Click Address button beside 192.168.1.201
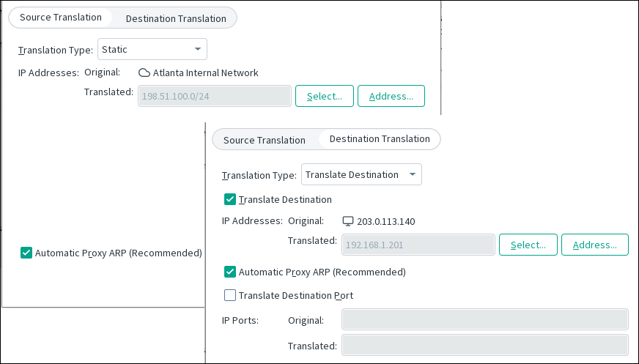 click(594, 245)
